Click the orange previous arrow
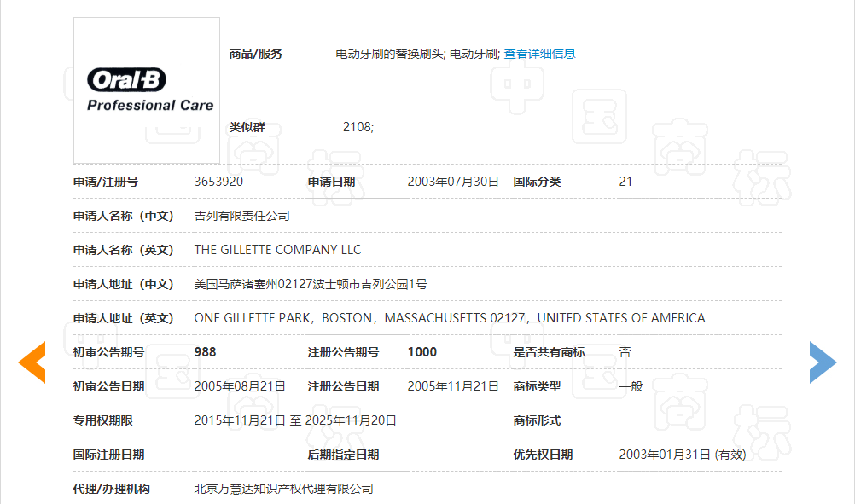This screenshot has width=855, height=504. coord(32,362)
